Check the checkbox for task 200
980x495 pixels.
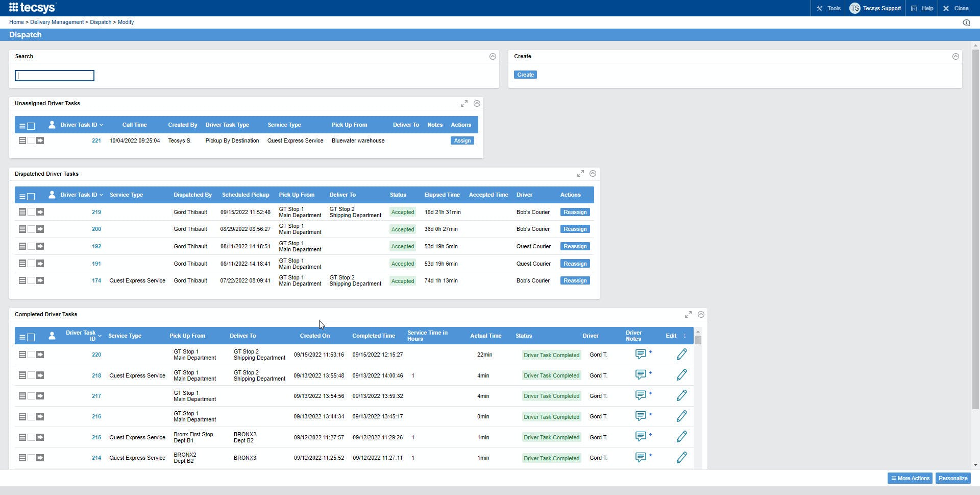coord(31,229)
